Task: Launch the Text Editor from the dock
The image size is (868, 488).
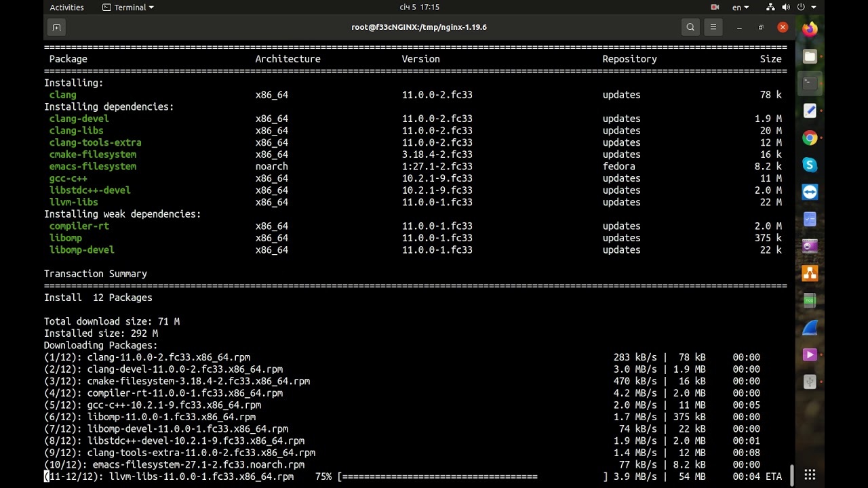Action: point(810,110)
